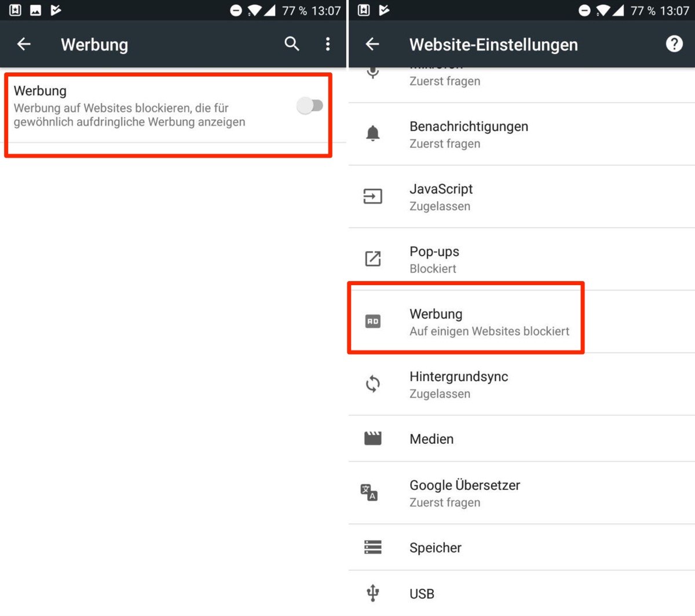Tap the notification bell icon
This screenshot has height=616, width=695.
373,134
